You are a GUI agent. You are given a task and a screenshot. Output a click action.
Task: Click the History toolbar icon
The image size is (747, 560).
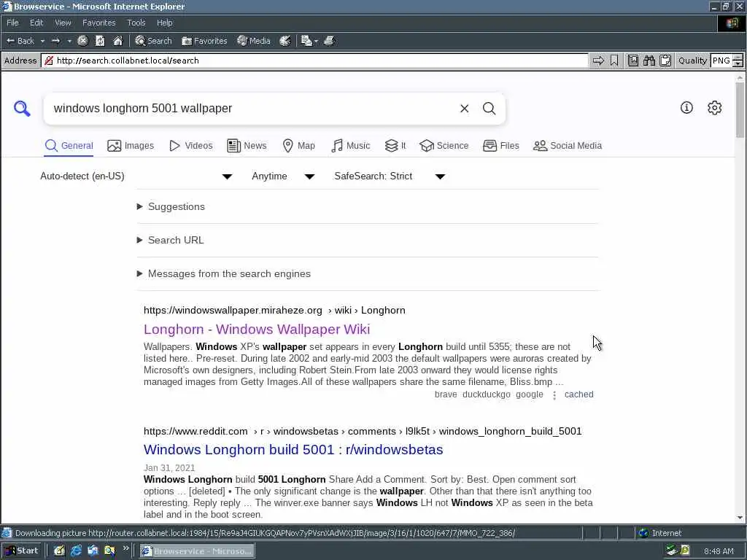pyautogui.click(x=285, y=41)
